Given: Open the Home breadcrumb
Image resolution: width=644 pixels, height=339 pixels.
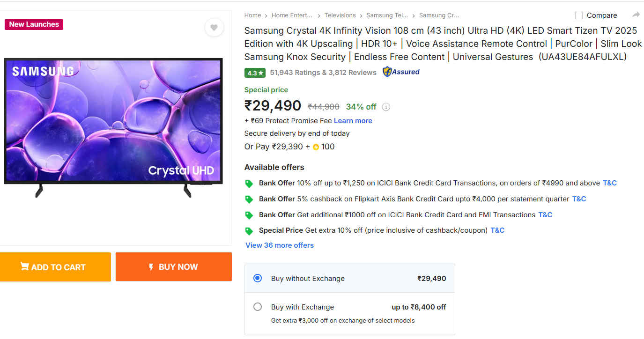Looking at the screenshot, I should pyautogui.click(x=252, y=15).
